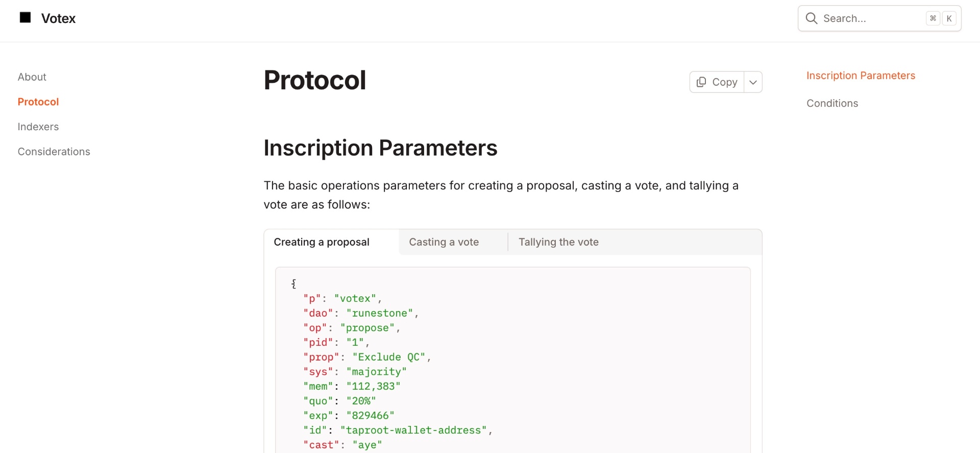Open the About page in sidebar
Image resolution: width=980 pixels, height=453 pixels.
pos(32,77)
